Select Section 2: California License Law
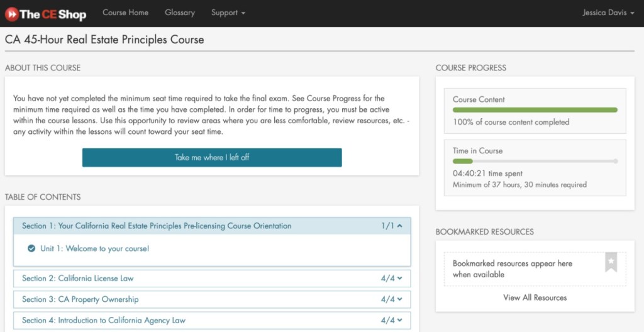Screen dimensions: 644x332 pyautogui.click(x=78, y=279)
